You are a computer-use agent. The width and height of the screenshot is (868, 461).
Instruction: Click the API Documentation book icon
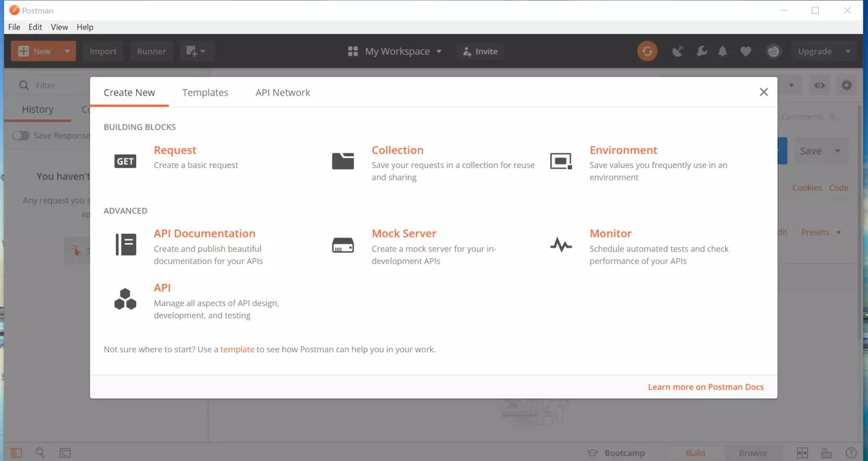(x=125, y=244)
